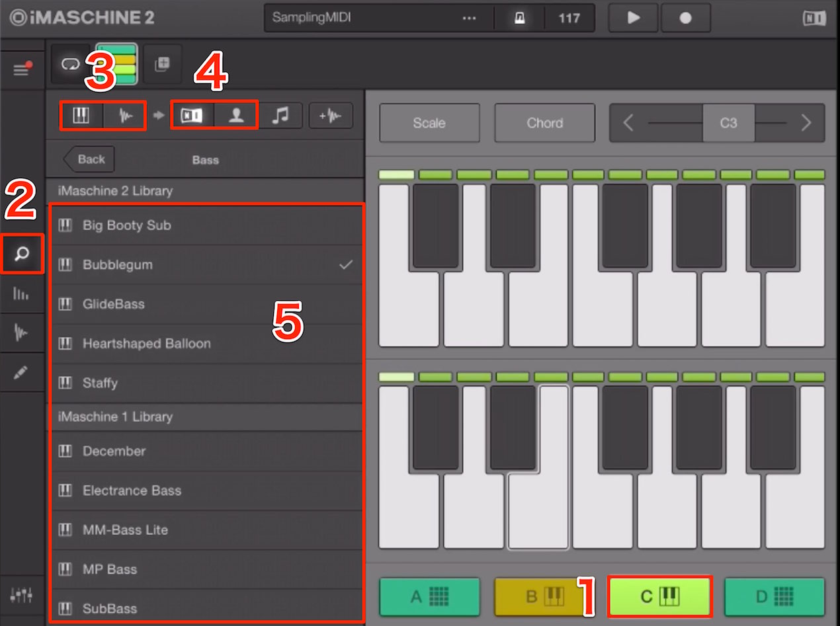Shift octave up with right arrow

[806, 123]
